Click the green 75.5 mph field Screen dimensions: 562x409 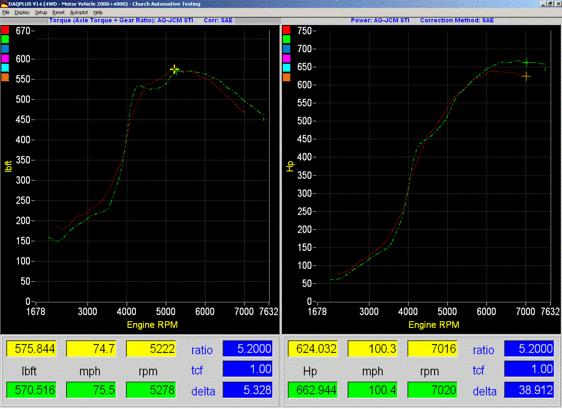tap(91, 390)
